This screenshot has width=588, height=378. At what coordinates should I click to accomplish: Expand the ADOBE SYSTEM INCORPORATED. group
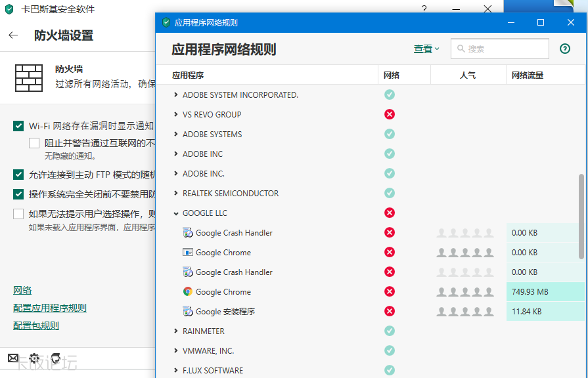click(175, 94)
